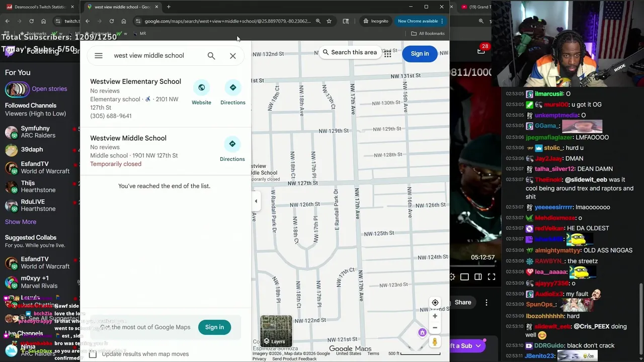Get directions to Westview Middle School
Image resolution: width=644 pixels, height=362 pixels.
232,150
